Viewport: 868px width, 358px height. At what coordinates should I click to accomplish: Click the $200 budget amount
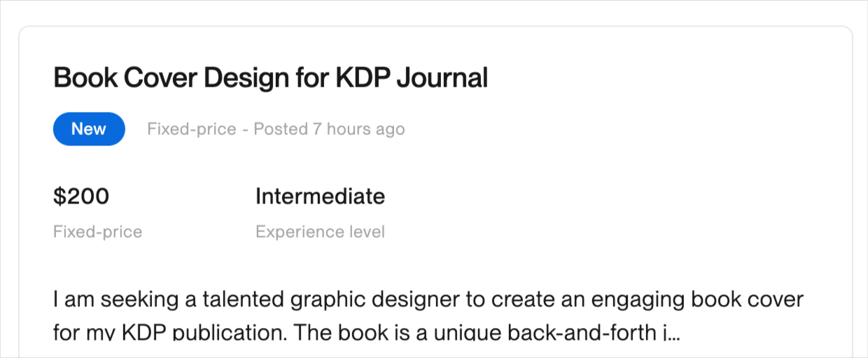tap(81, 196)
